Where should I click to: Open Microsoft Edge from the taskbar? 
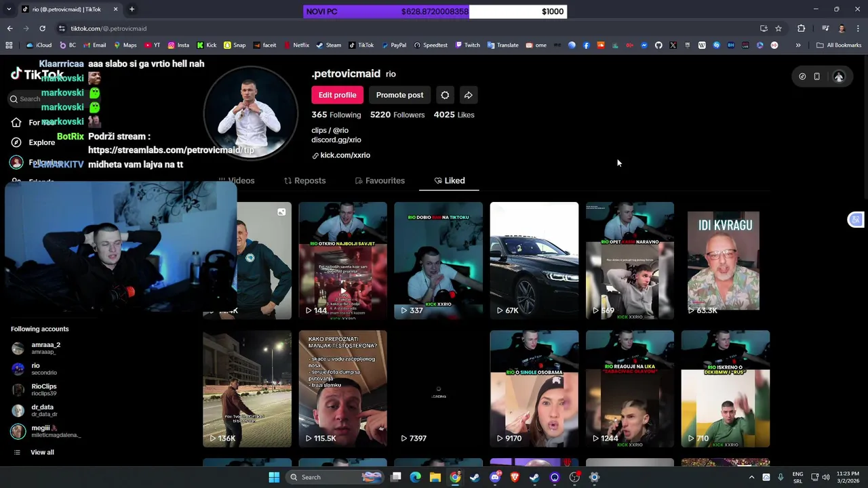point(416,477)
